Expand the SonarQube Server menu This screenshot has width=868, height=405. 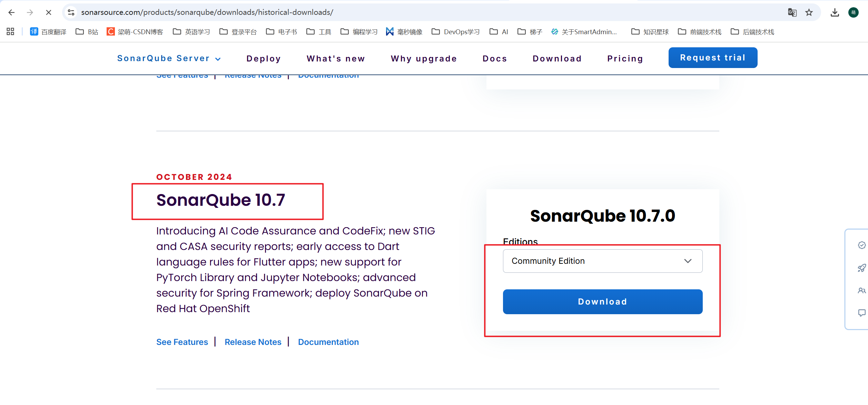coord(169,58)
